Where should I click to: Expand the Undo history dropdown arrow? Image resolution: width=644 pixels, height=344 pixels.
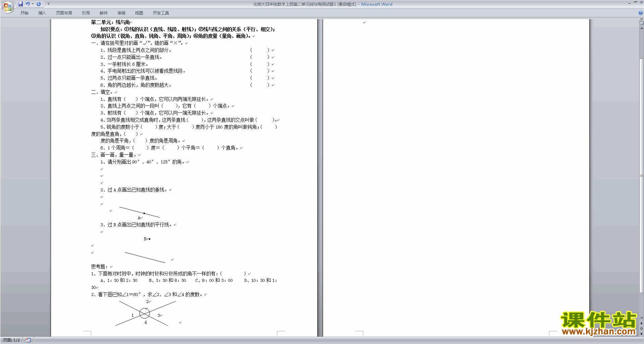point(33,4)
